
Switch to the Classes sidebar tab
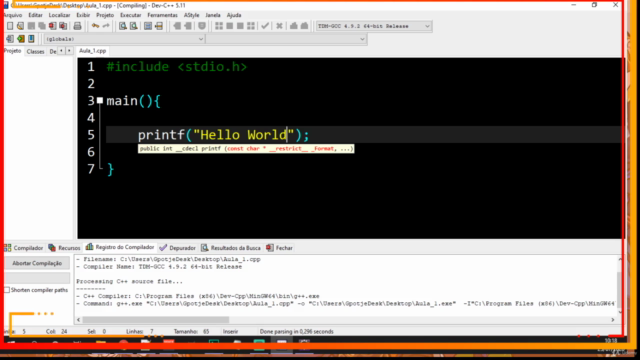[x=35, y=51]
